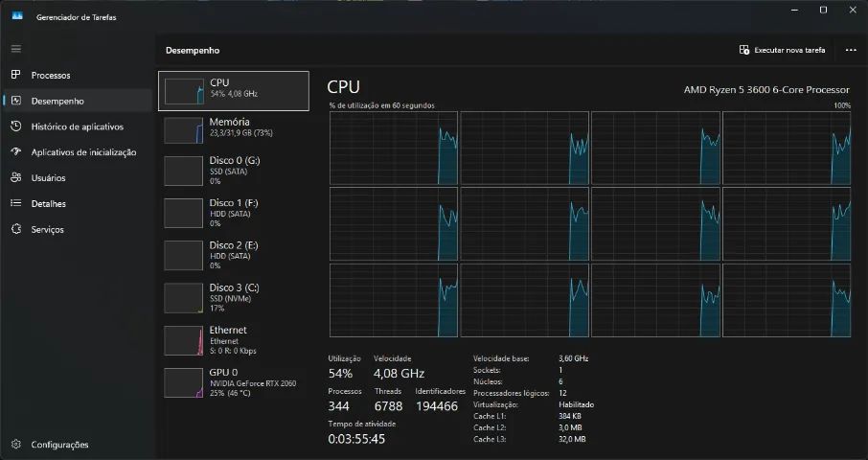
Task: Go to the Usuários page
Action: (78, 177)
